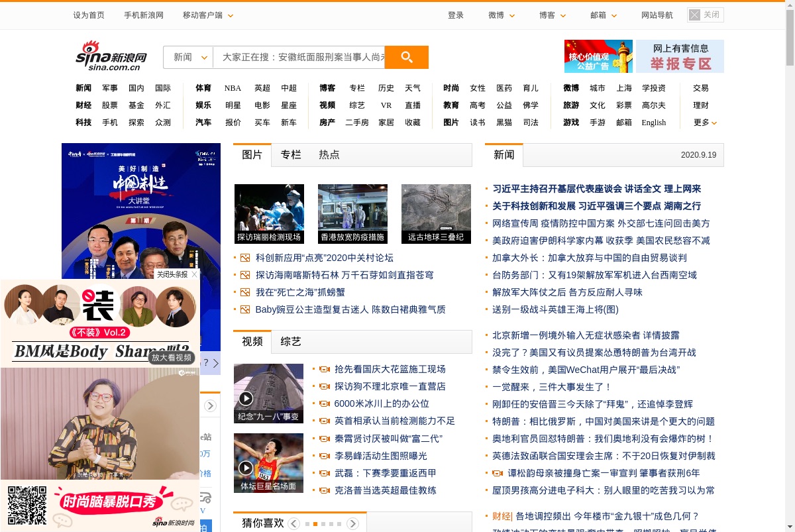
Task: Click the Sina logo
Action: click(x=111, y=56)
